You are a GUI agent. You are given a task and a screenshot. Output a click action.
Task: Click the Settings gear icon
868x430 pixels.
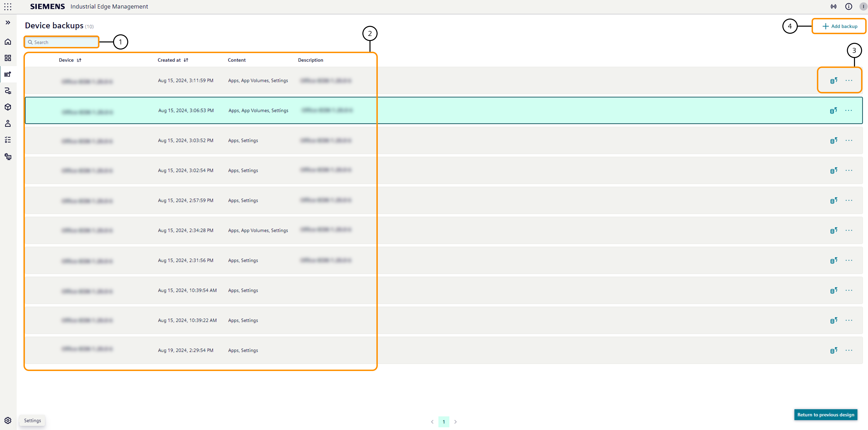[8, 420]
